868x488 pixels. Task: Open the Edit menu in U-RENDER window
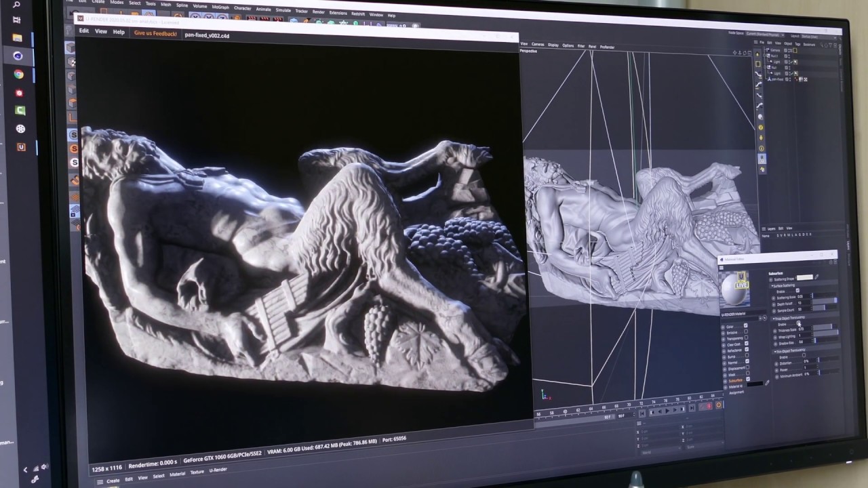[x=84, y=30]
